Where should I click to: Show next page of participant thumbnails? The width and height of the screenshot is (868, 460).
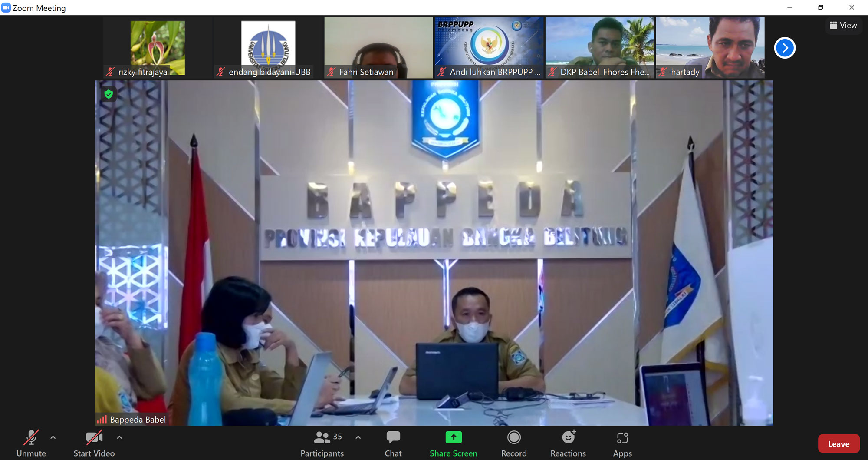tap(784, 48)
